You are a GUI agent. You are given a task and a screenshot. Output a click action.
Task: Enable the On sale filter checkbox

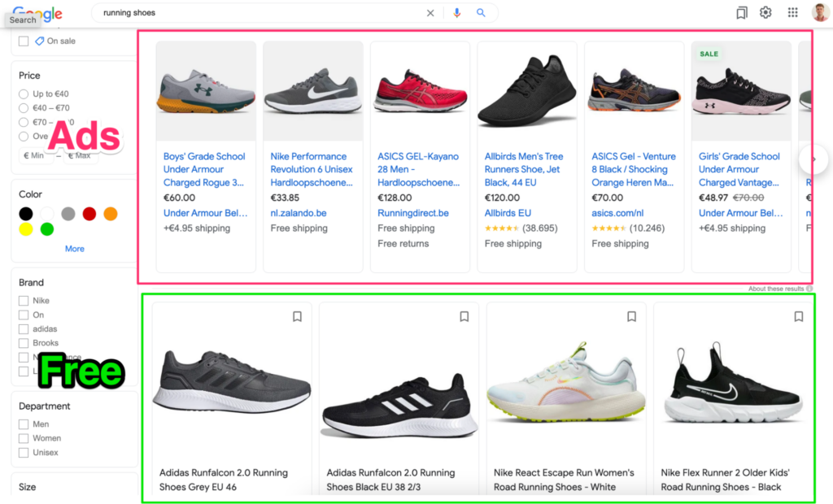click(23, 41)
